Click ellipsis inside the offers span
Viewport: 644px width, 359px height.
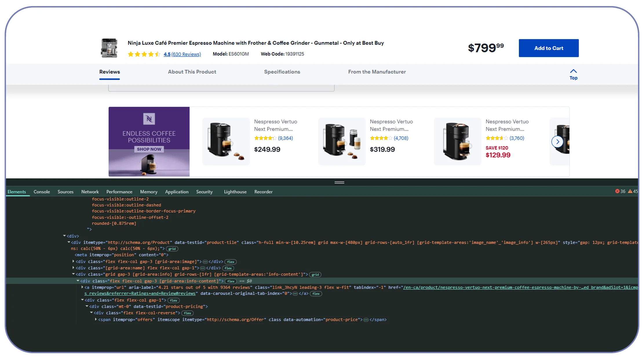point(366,320)
